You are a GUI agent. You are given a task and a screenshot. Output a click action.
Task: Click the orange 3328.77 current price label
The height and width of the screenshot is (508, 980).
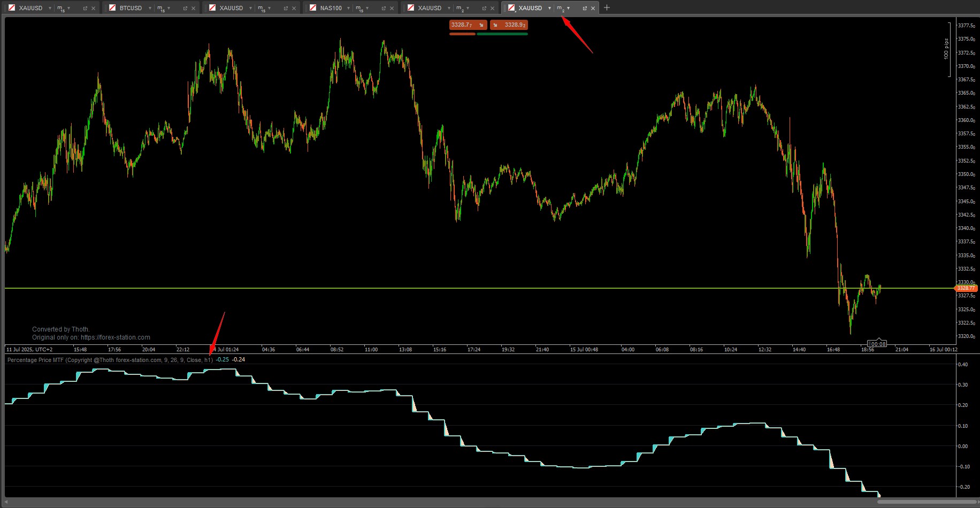pos(966,288)
